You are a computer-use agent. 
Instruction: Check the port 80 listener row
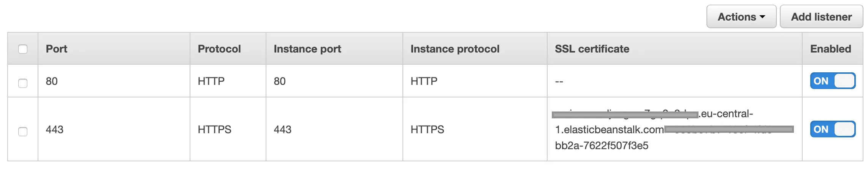tap(23, 83)
